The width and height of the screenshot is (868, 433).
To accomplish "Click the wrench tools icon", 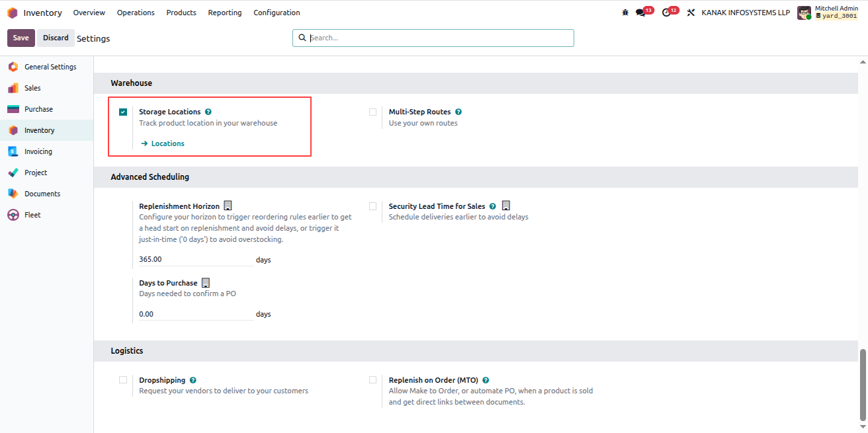I will click(691, 13).
